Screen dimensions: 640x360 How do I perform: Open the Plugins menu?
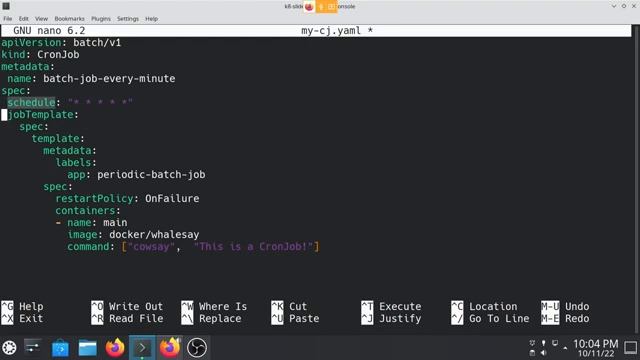point(101,19)
